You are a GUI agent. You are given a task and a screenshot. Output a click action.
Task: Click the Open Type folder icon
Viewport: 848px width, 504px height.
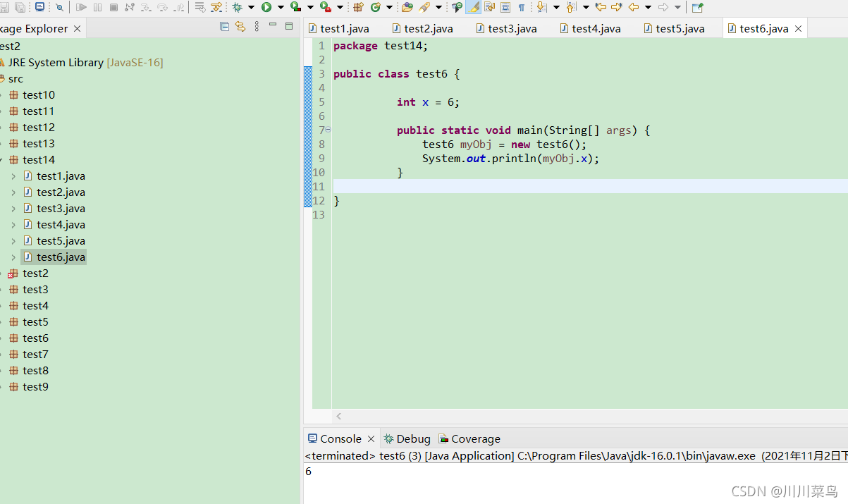pyautogui.click(x=407, y=7)
